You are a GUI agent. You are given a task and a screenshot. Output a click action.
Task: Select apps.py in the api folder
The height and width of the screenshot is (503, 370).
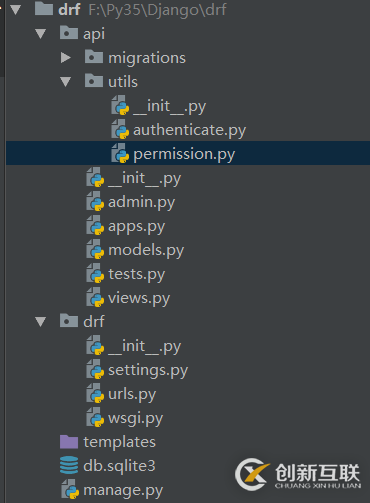tap(137, 227)
